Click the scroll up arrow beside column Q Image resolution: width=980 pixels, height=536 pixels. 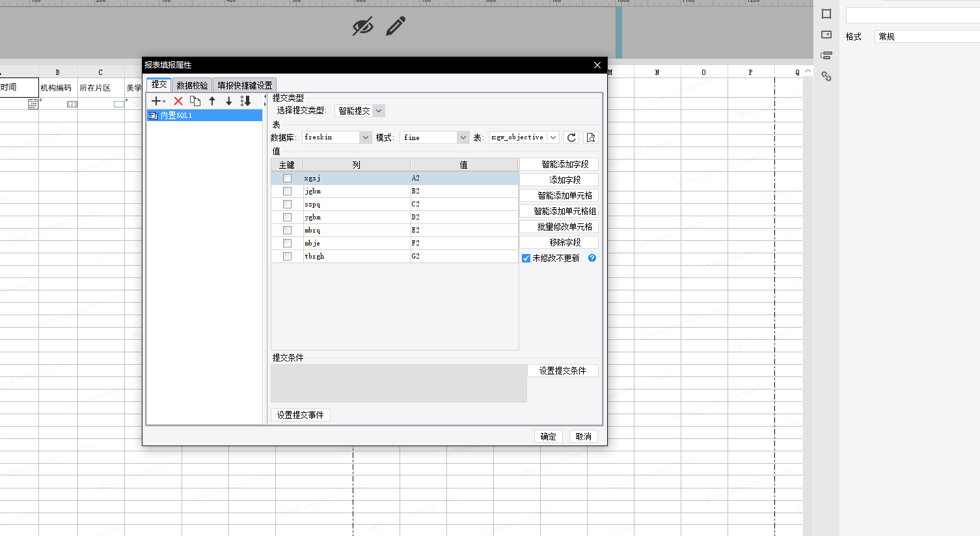click(808, 71)
